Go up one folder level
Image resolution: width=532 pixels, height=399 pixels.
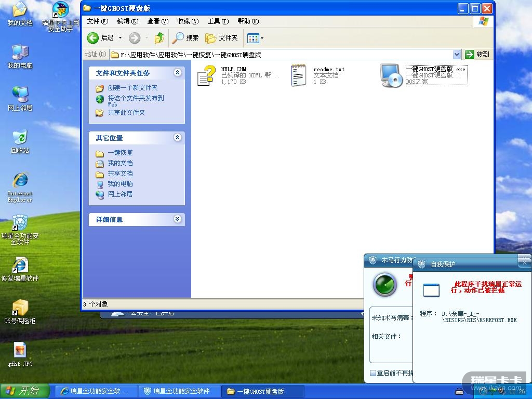tap(159, 37)
